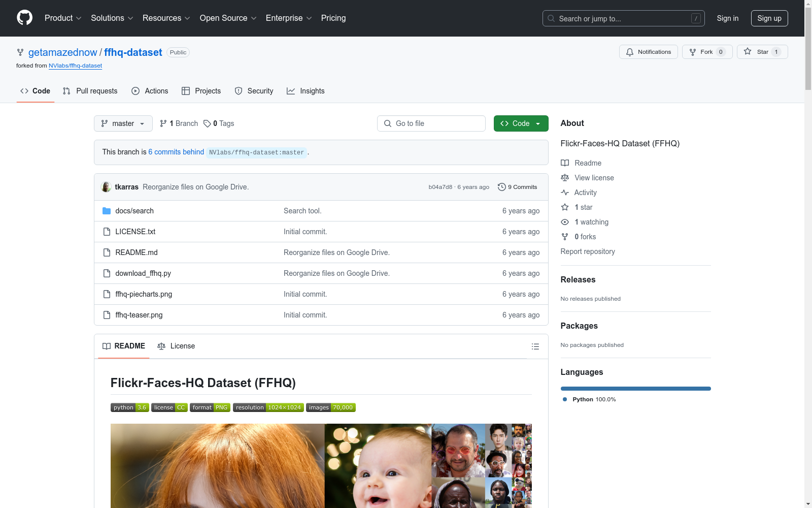This screenshot has width=812, height=508.
Task: Star this repository
Action: point(762,52)
